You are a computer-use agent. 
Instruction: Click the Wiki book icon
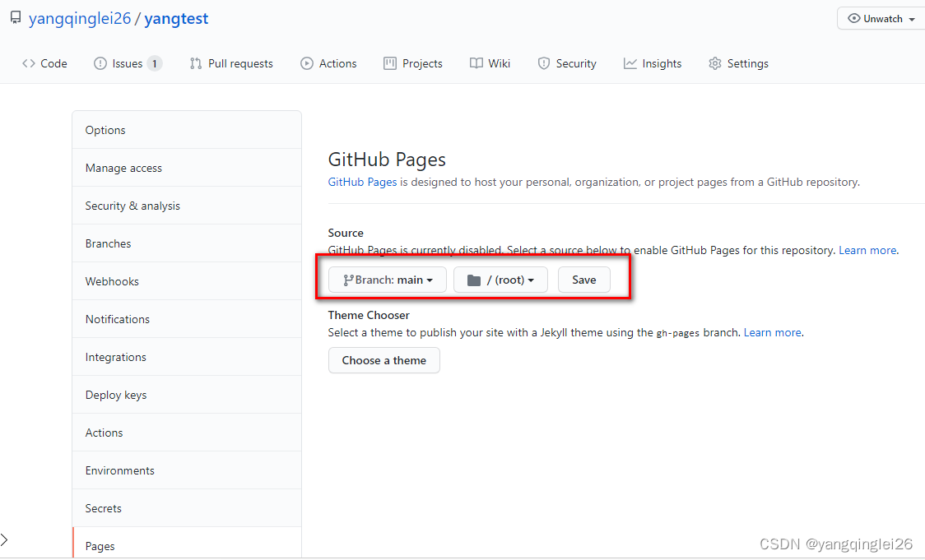476,63
